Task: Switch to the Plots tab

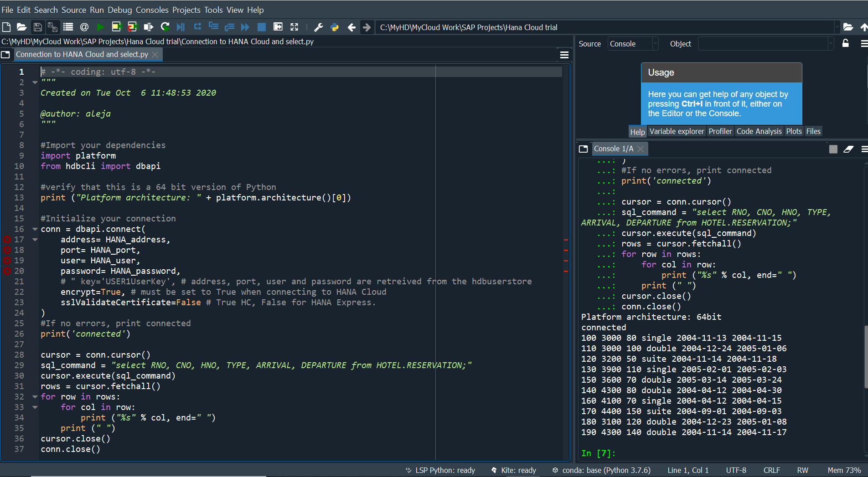Action: tap(794, 131)
